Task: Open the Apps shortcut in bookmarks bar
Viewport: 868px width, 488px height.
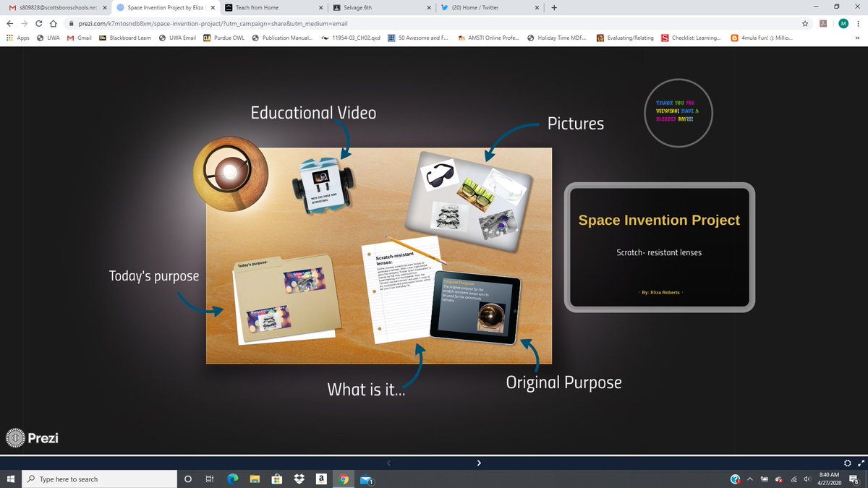Action: [17, 38]
